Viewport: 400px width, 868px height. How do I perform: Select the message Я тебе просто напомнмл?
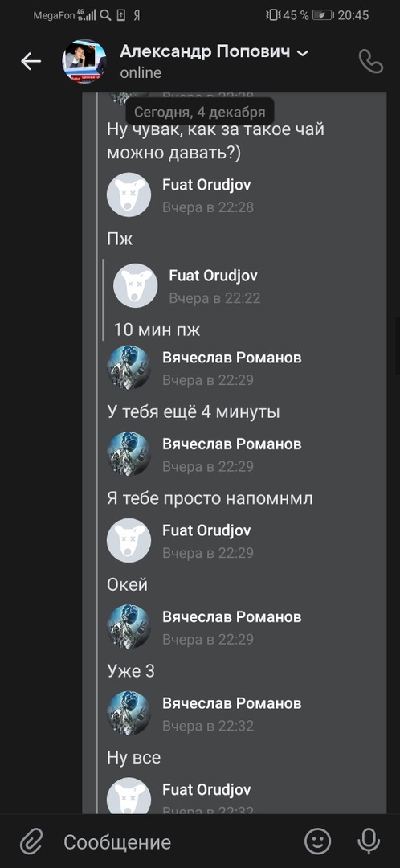click(x=210, y=498)
